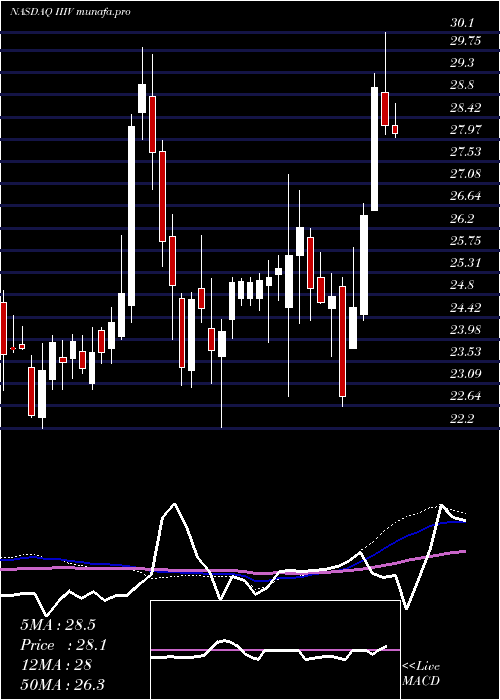Click the <<Live MACD label

pyautogui.click(x=421, y=674)
